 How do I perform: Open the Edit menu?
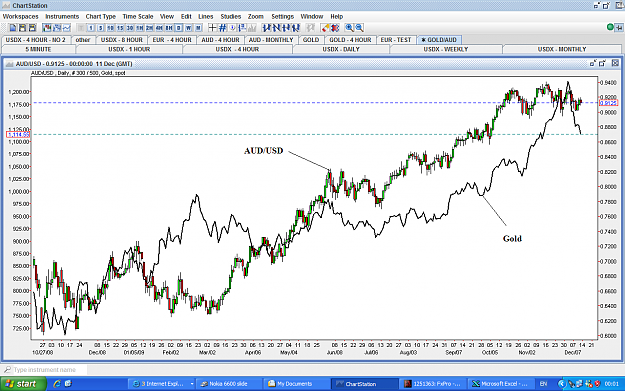186,16
